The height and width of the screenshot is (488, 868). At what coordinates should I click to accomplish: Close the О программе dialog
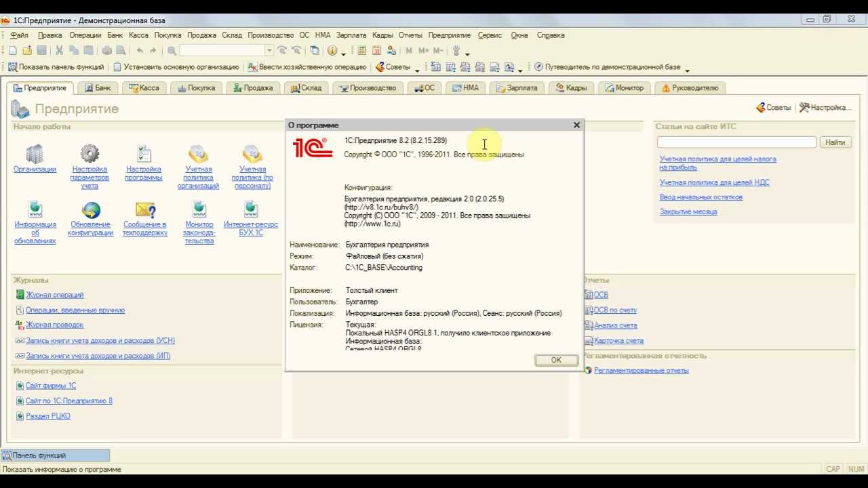[576, 125]
